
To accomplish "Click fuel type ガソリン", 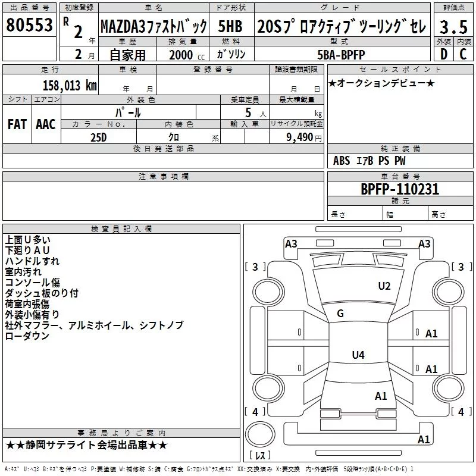I will pyautogui.click(x=231, y=54).
